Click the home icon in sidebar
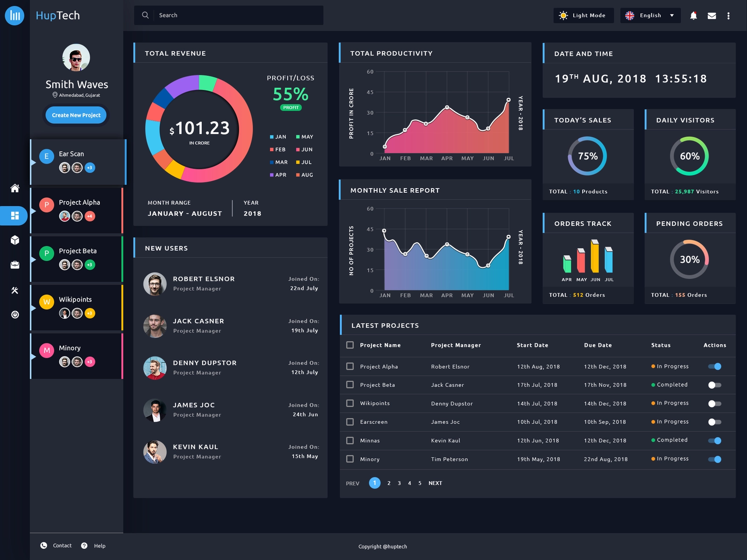 coord(15,188)
